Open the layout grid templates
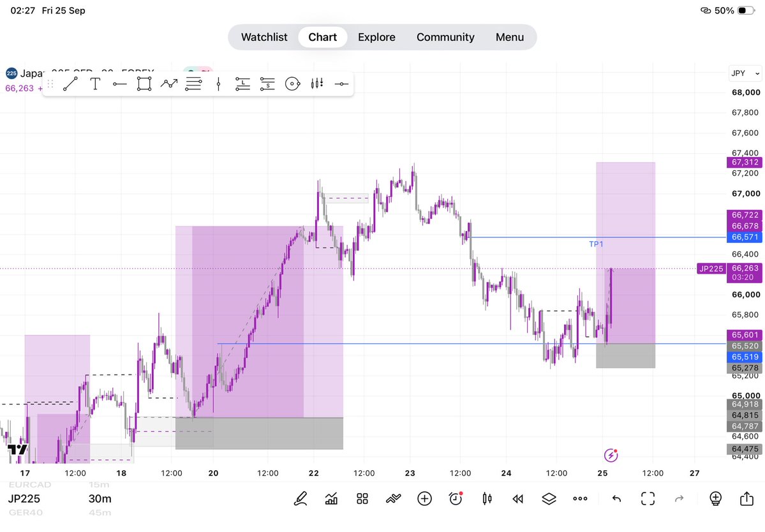Image resolution: width=765 pixels, height=532 pixels. [x=362, y=498]
